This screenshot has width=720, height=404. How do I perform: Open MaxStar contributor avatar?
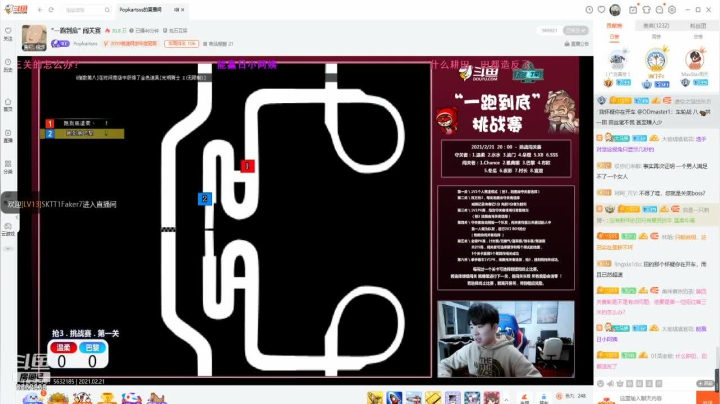point(694,59)
